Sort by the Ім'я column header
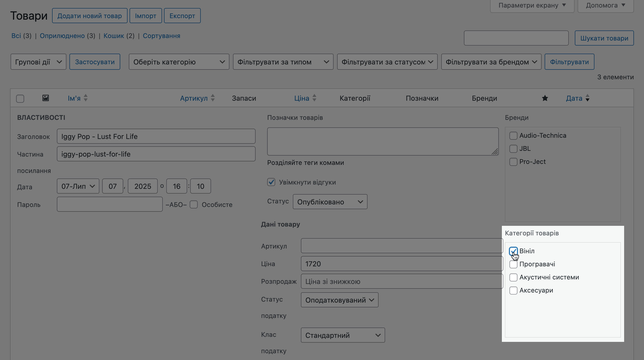This screenshot has width=644, height=360. pos(74,98)
